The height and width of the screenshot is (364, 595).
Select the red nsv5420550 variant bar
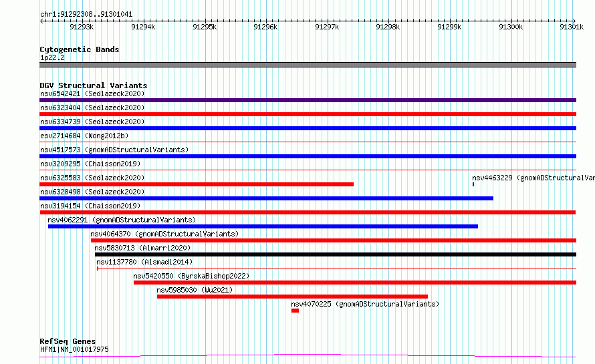(355, 283)
